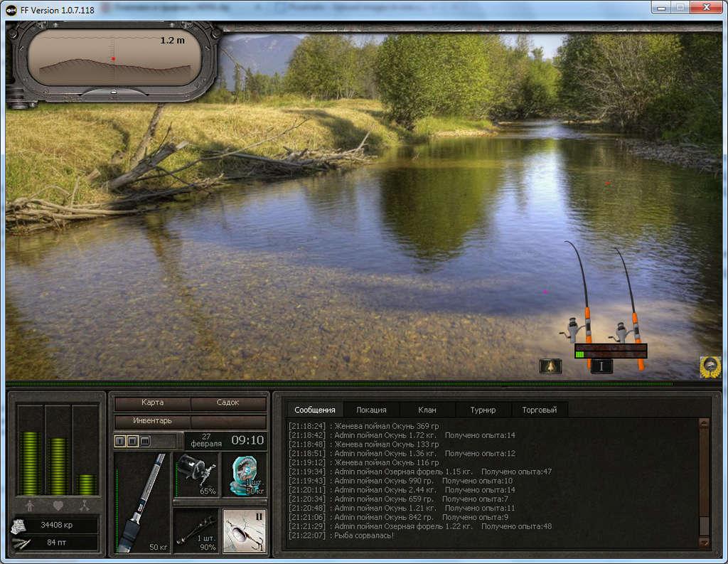
Task: Switch to the Турнир tab
Action: [x=483, y=410]
